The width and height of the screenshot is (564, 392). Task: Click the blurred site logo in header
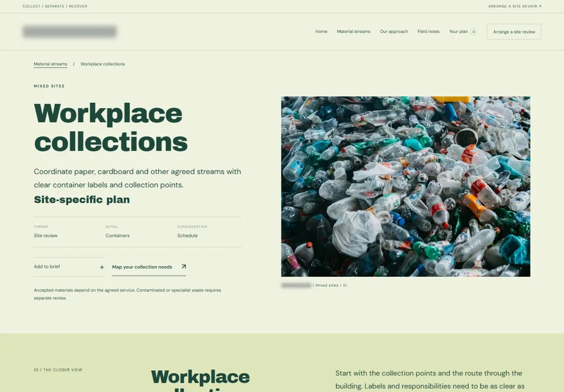pos(69,32)
